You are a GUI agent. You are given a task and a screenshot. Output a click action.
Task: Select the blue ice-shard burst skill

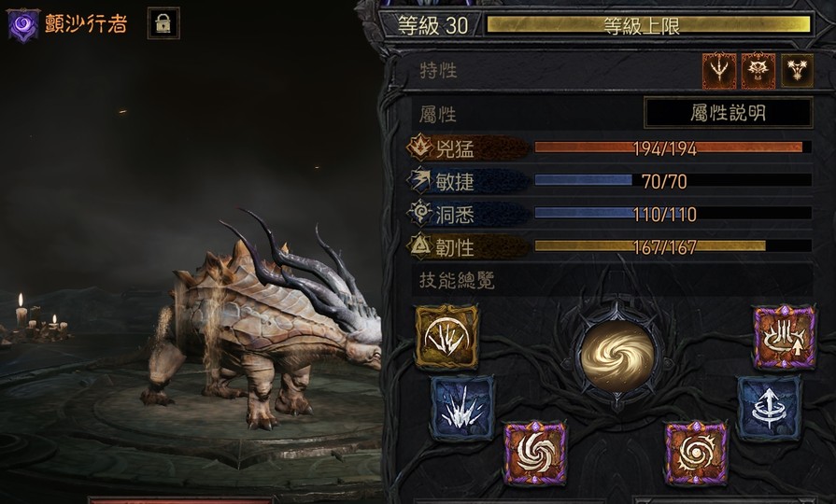pos(462,408)
